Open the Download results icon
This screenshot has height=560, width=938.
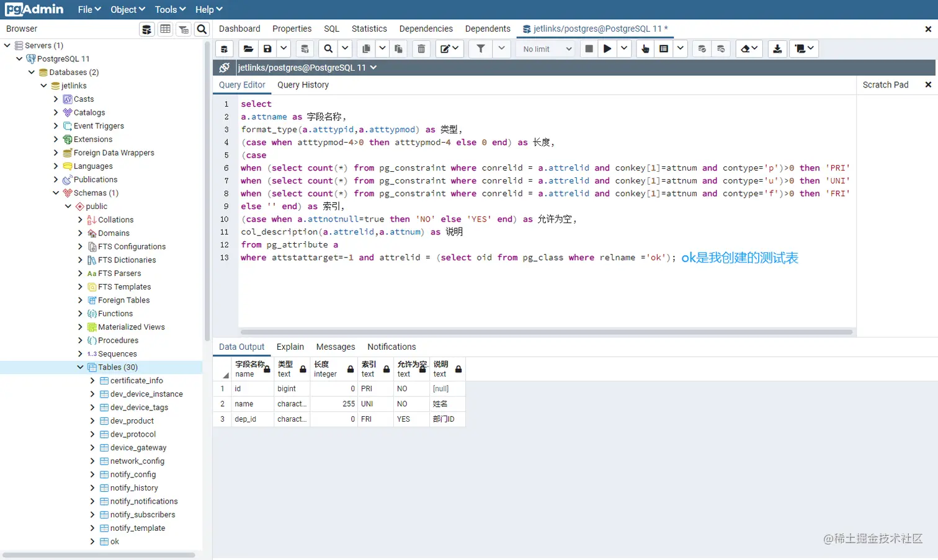777,48
